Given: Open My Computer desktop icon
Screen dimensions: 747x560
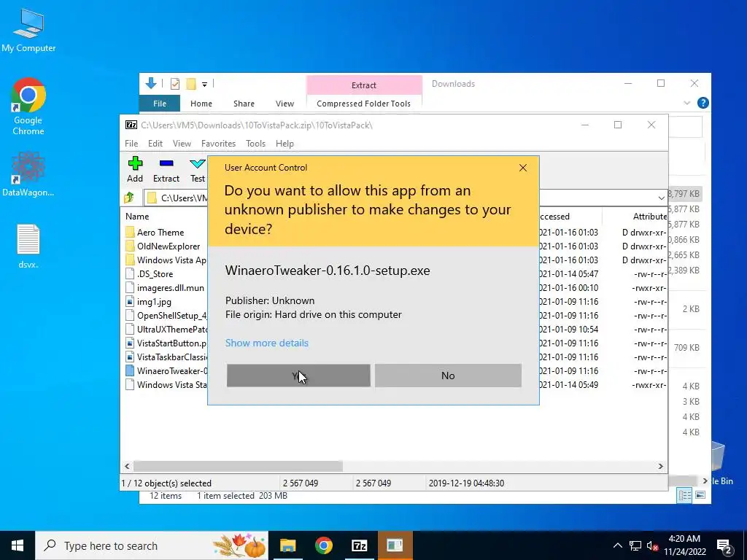Looking at the screenshot, I should pyautogui.click(x=28, y=31).
